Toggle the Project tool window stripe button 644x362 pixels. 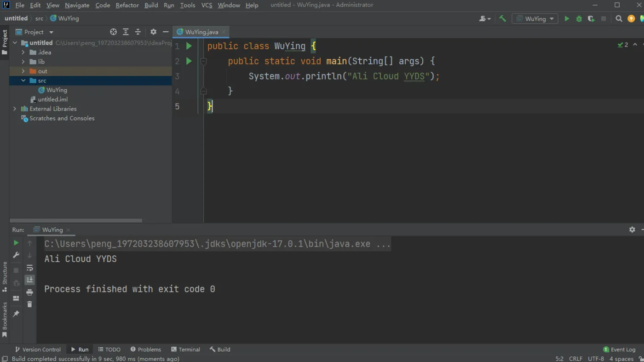tap(5, 42)
